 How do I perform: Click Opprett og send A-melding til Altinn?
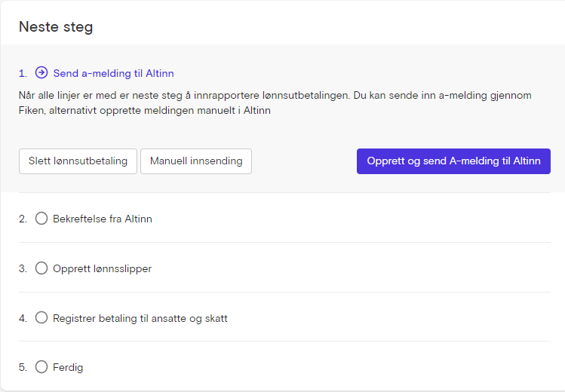(x=453, y=161)
